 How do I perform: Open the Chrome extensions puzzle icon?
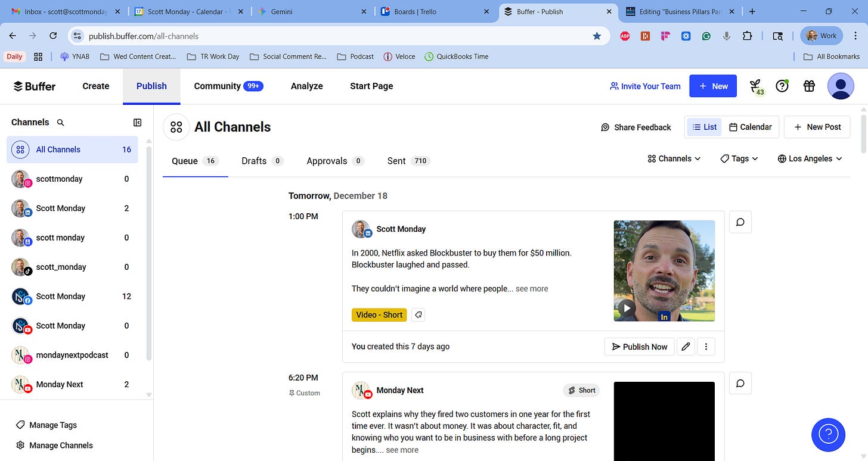[x=747, y=36]
